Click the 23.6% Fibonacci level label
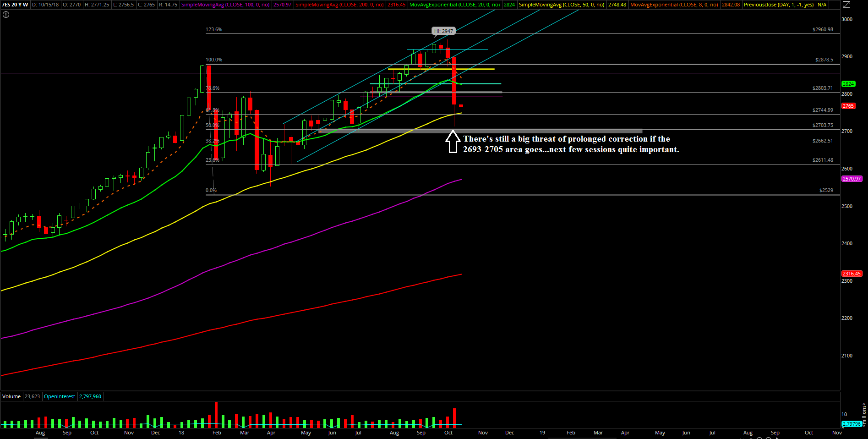This screenshot has height=439, width=868. click(213, 160)
